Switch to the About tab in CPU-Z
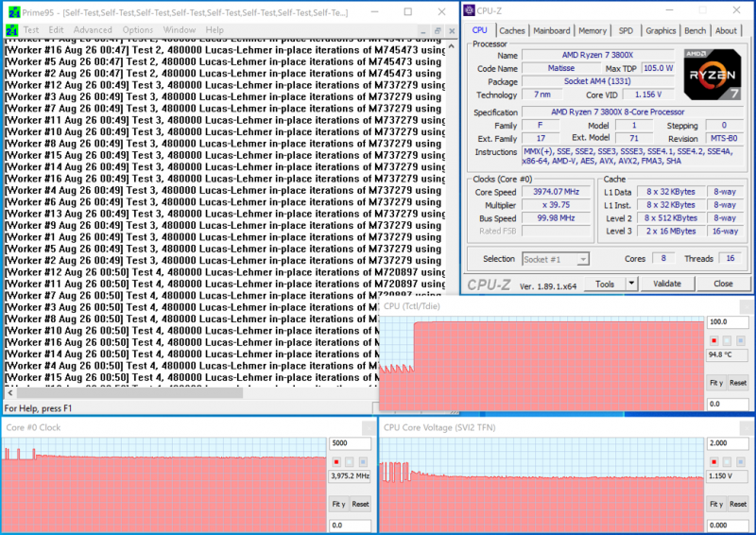 (x=726, y=30)
